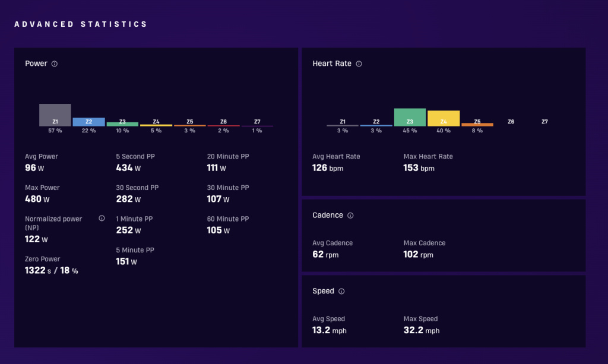The image size is (608, 364).
Task: Click the Speed panel title
Action: pyautogui.click(x=323, y=291)
